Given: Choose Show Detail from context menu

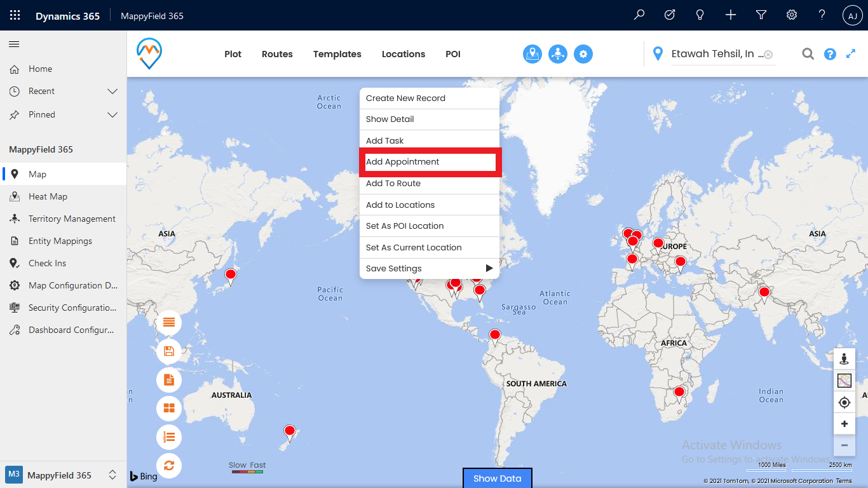Looking at the screenshot, I should 430,119.
